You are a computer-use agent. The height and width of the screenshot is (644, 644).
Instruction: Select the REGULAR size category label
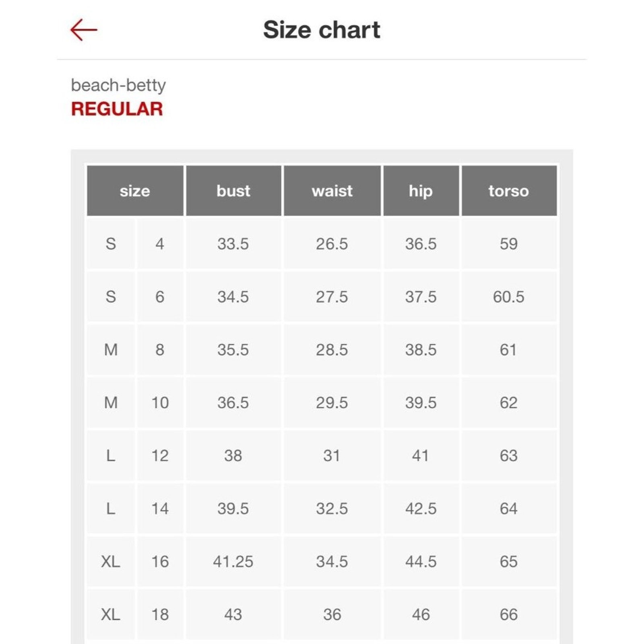pyautogui.click(x=117, y=109)
